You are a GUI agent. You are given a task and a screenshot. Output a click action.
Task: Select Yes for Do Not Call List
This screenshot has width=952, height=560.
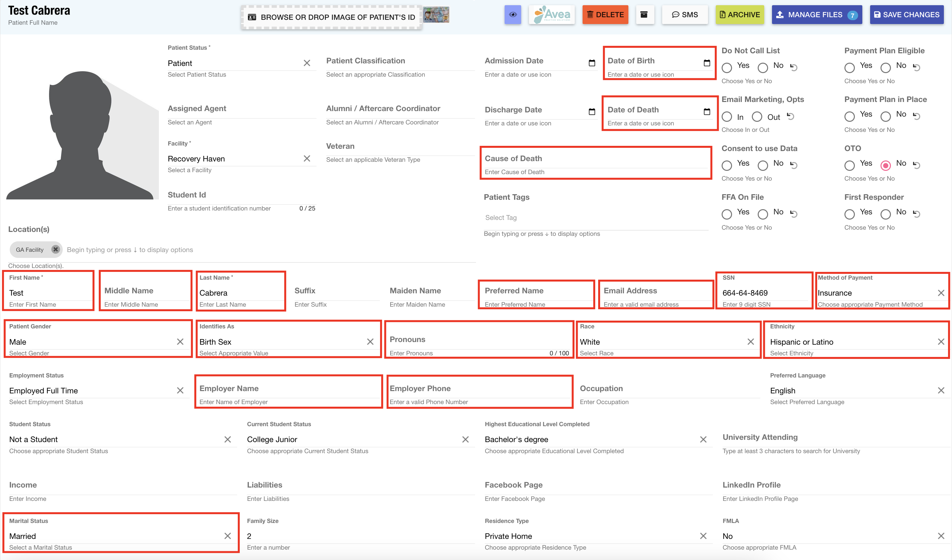pyautogui.click(x=727, y=68)
